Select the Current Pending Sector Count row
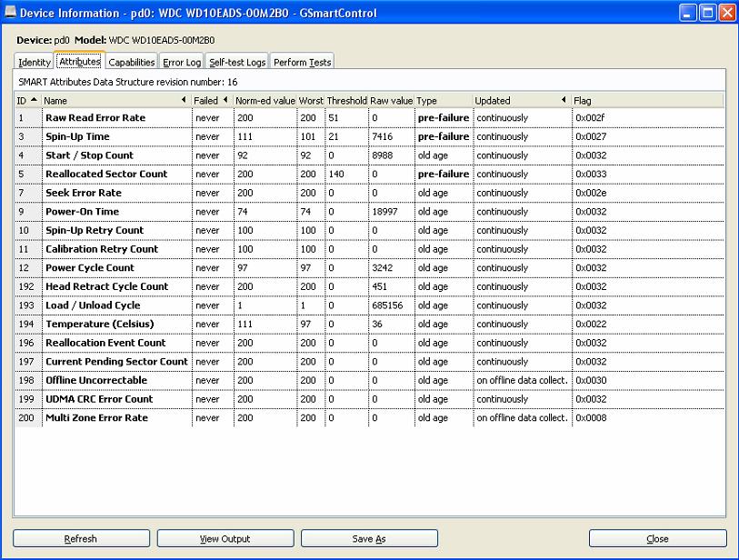 369,362
